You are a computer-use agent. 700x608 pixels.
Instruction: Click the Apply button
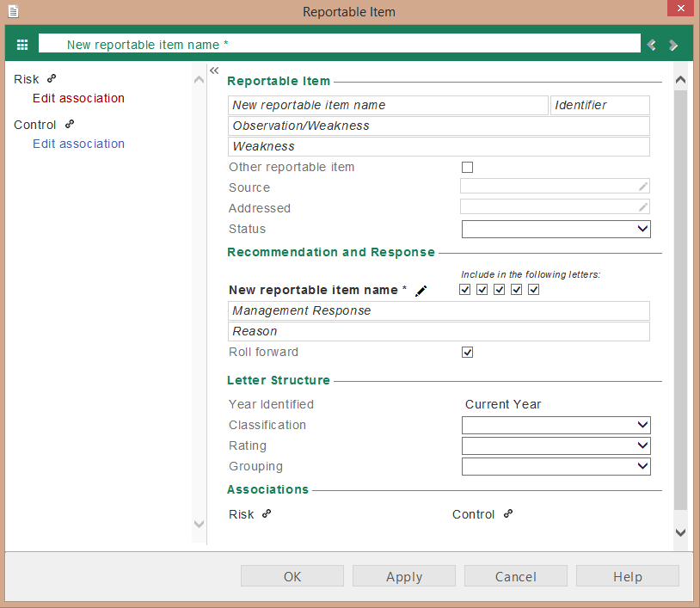404,576
